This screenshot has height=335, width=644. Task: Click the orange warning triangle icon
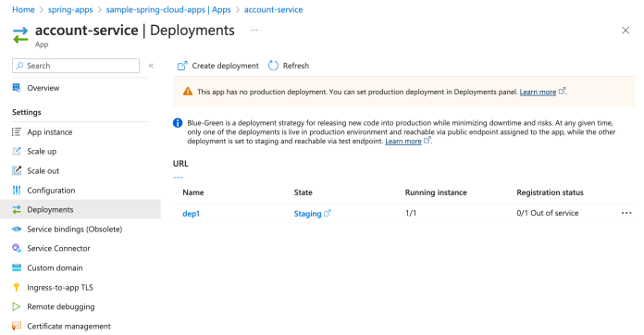point(188,91)
